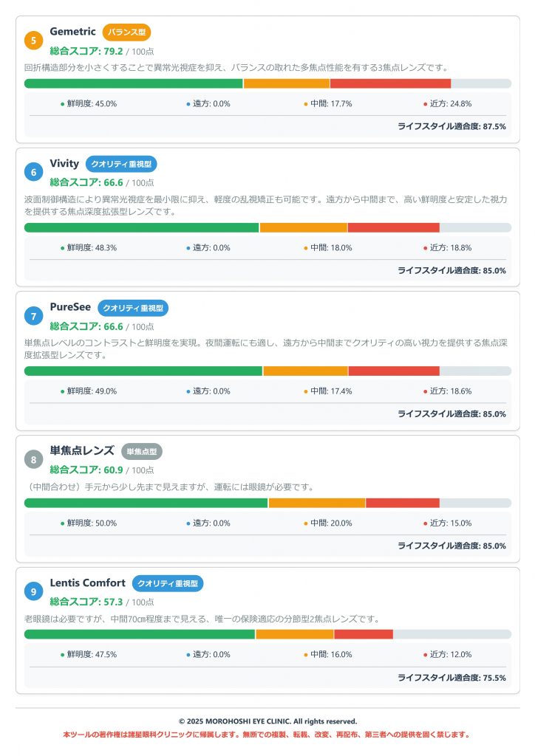Click the blue rank 6 badge

pyautogui.click(x=34, y=173)
